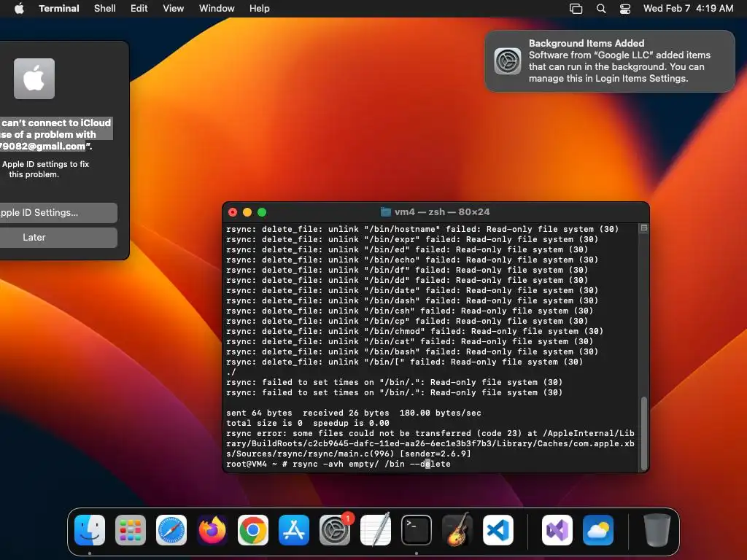This screenshot has height=560, width=747.
Task: Click the "sent 64 bytes" output line
Action: (354, 413)
